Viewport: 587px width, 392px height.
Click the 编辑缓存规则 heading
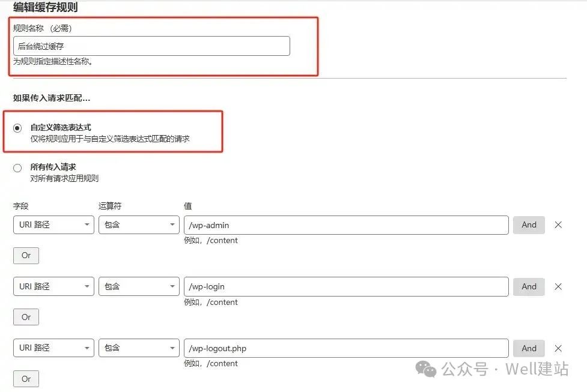click(x=45, y=7)
